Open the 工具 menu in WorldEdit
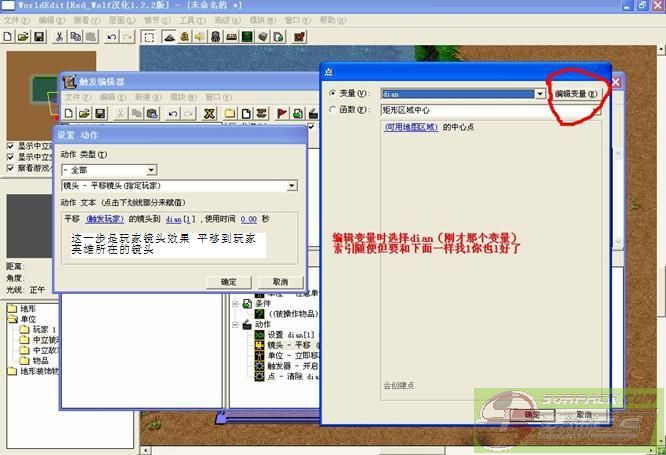This screenshot has width=666, height=455. tap(185, 20)
